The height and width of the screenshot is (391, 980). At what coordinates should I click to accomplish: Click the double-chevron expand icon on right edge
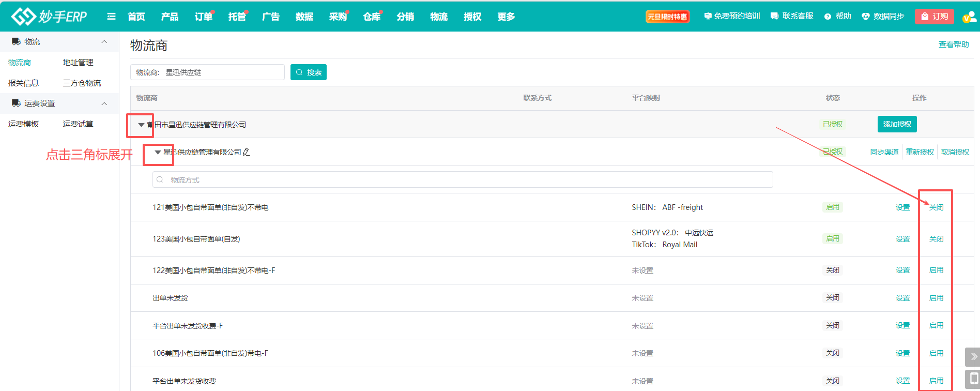click(973, 357)
